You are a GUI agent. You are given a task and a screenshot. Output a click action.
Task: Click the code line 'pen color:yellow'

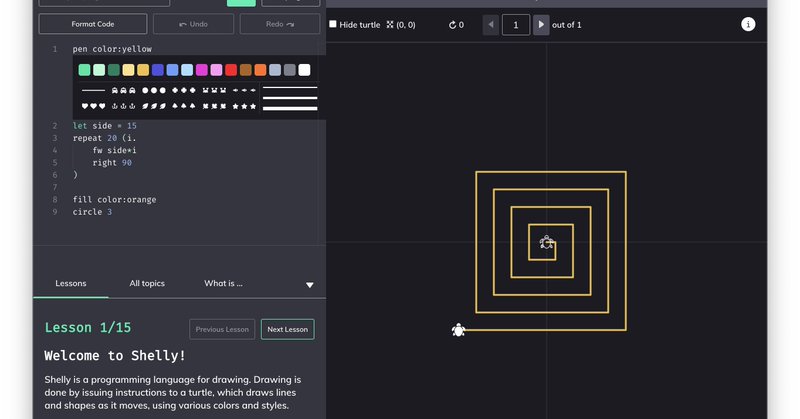[112, 49]
